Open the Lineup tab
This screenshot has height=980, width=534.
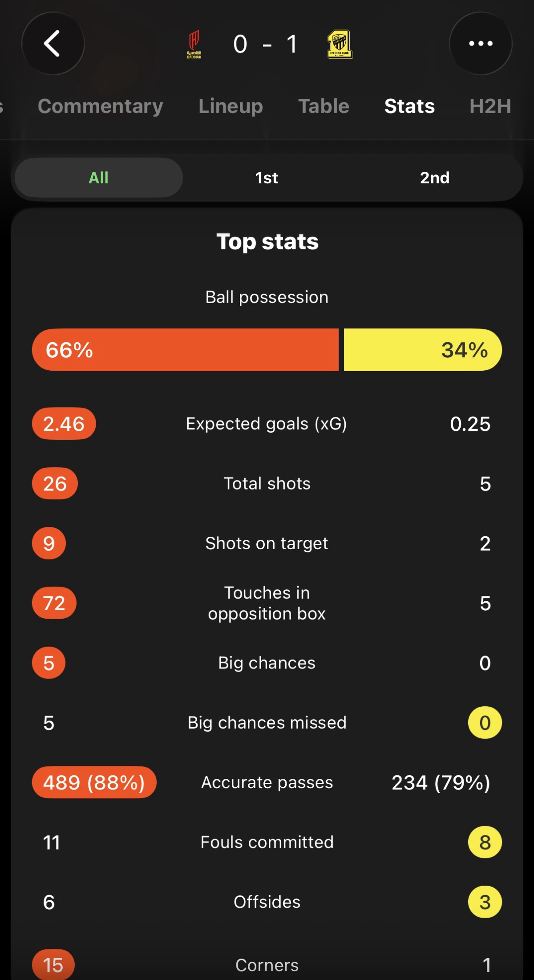tap(231, 106)
